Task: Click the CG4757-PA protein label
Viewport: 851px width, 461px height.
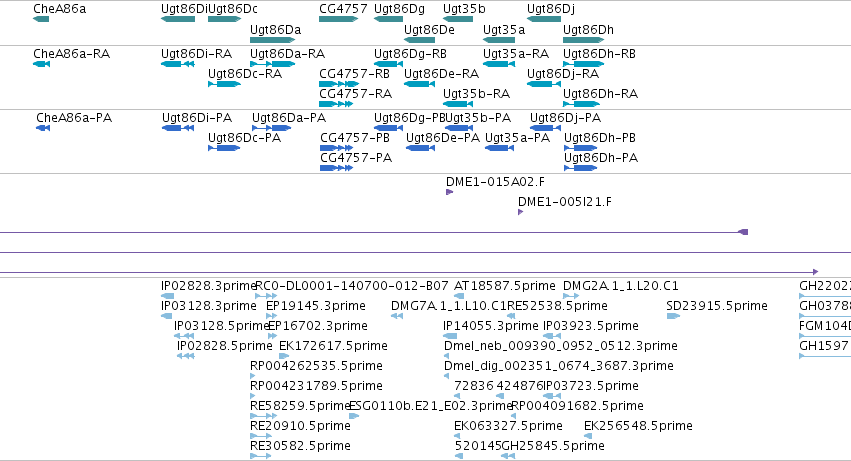Action: (356, 158)
